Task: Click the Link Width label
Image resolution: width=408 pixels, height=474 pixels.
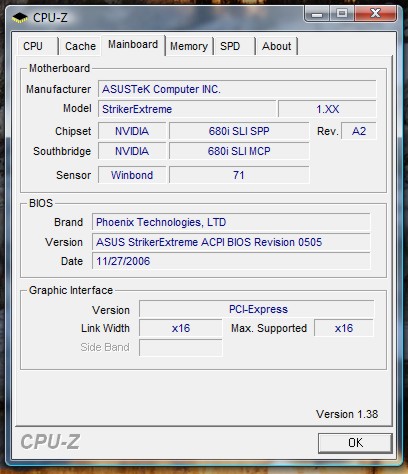Action: [105, 328]
